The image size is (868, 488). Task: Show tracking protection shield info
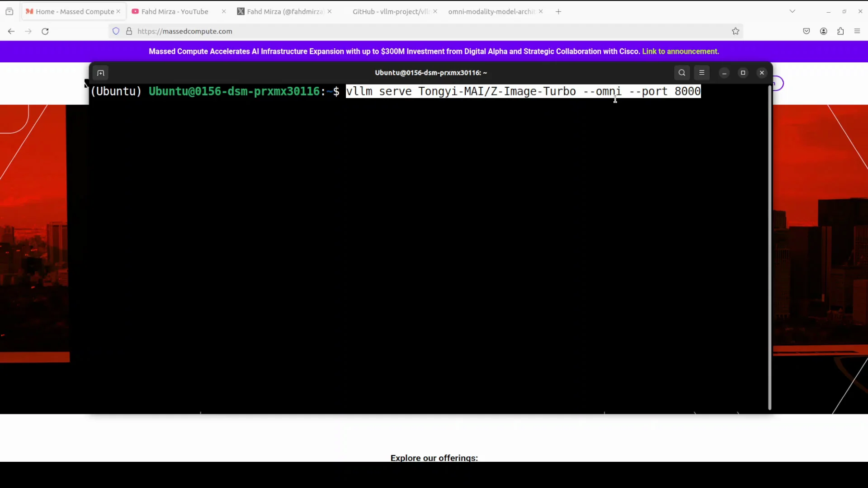[116, 31]
